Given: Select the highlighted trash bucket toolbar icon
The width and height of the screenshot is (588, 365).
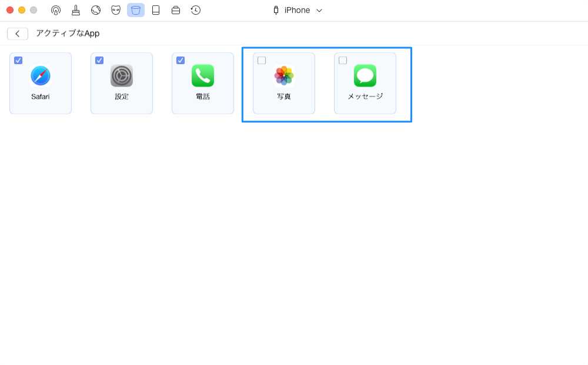Looking at the screenshot, I should click(136, 10).
